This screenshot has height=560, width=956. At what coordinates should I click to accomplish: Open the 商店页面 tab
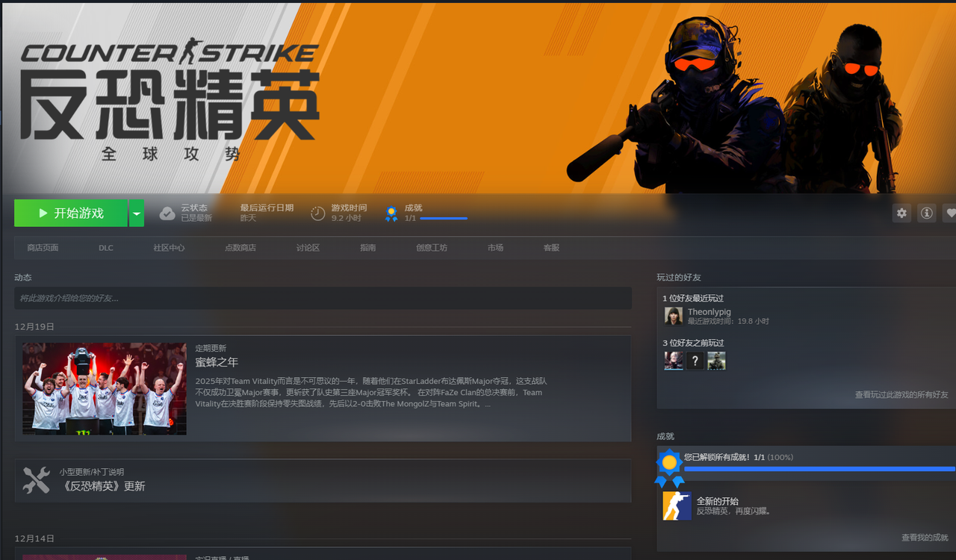43,248
